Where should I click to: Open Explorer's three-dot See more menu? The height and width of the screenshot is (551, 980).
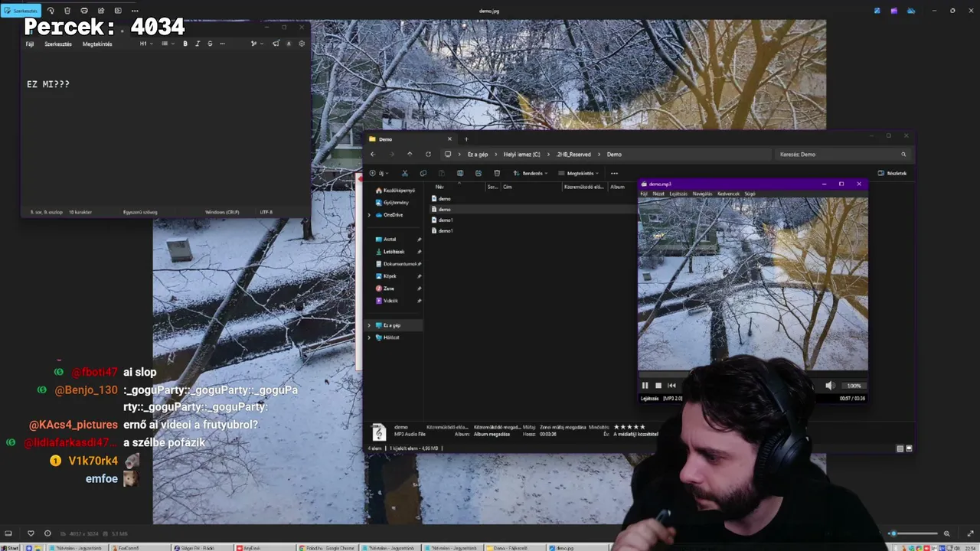pos(614,173)
